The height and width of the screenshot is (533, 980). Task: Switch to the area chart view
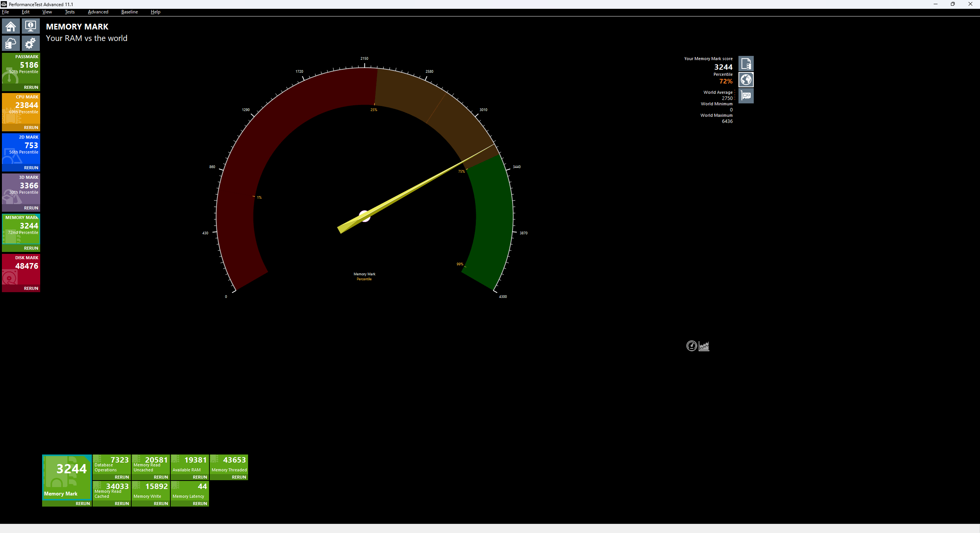click(704, 346)
